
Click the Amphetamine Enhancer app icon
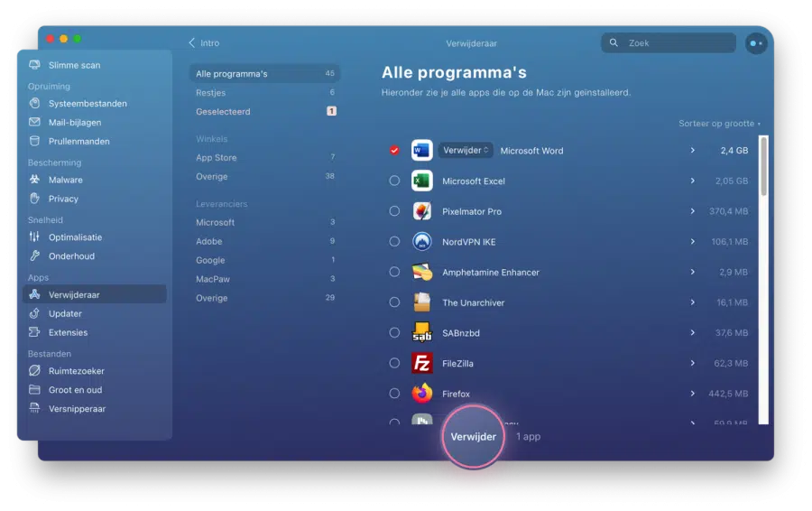(x=422, y=272)
